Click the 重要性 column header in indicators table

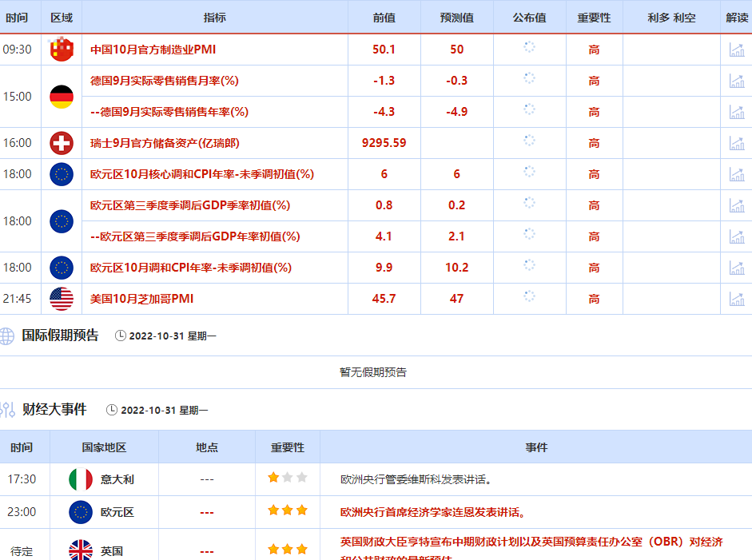pyautogui.click(x=594, y=18)
